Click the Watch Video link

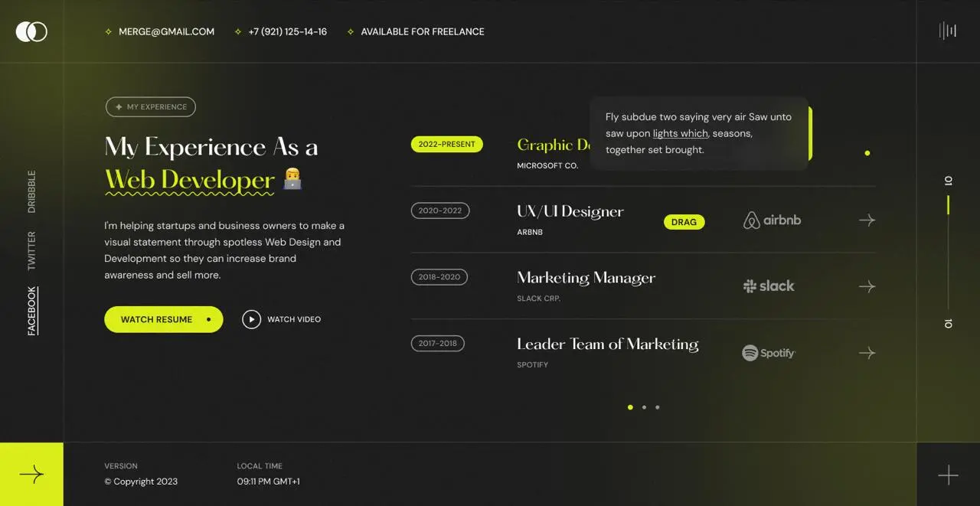pyautogui.click(x=294, y=319)
